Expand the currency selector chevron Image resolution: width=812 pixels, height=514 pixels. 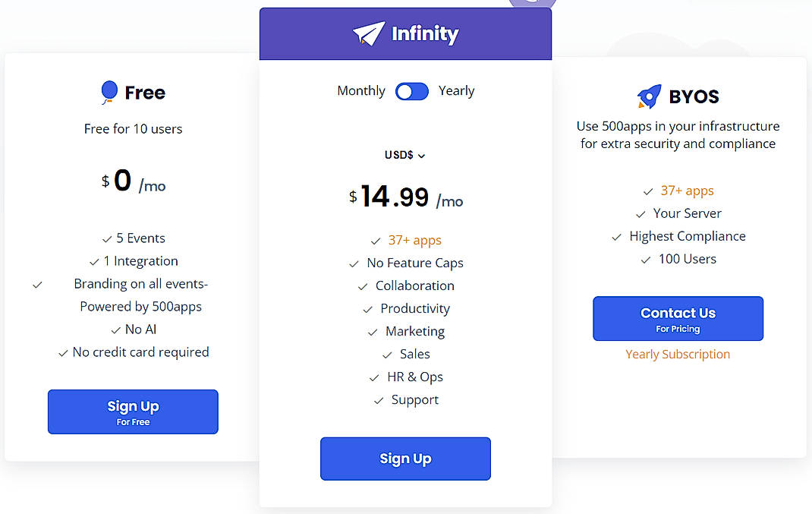click(x=423, y=156)
